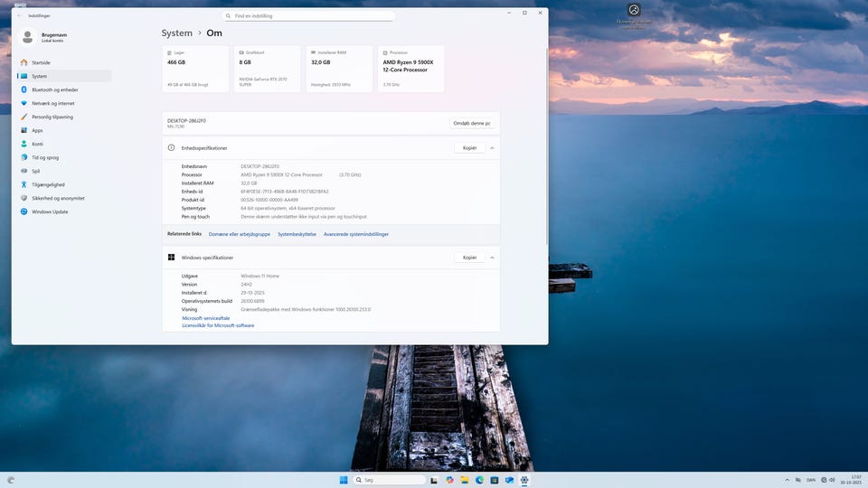Click the Find en indstilling search box
The image size is (868, 488).
coord(308,15)
